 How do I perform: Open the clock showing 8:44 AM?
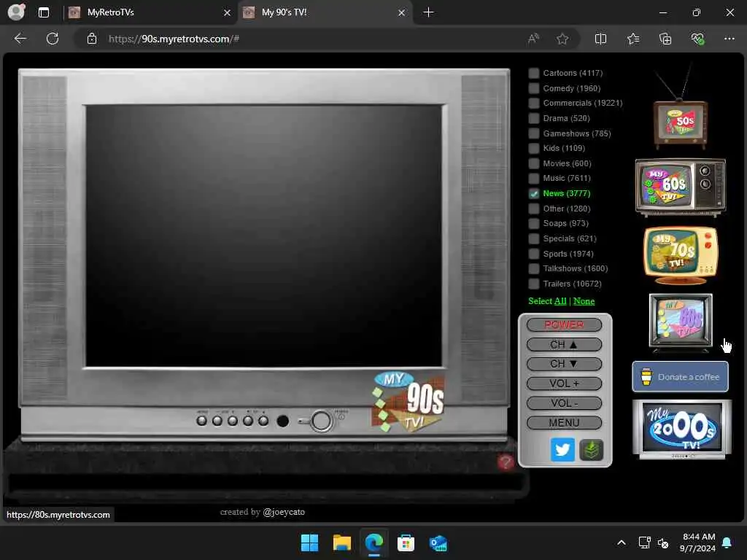[x=697, y=542]
